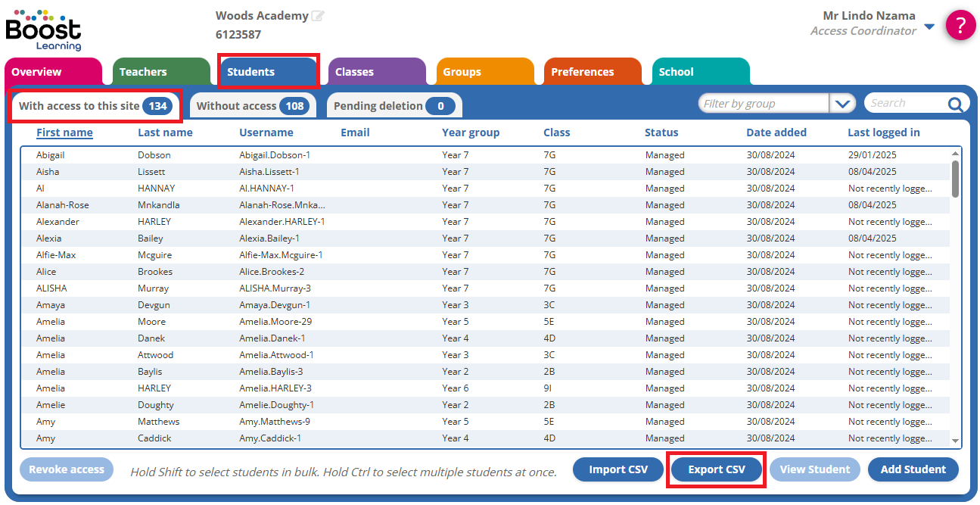Switch to the Teachers tab

tap(143, 72)
